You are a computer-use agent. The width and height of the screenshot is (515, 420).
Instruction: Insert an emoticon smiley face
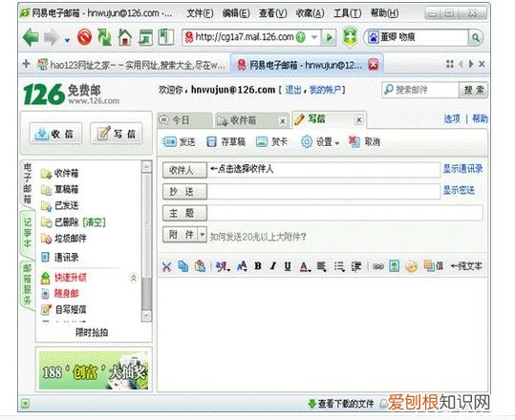tap(411, 266)
